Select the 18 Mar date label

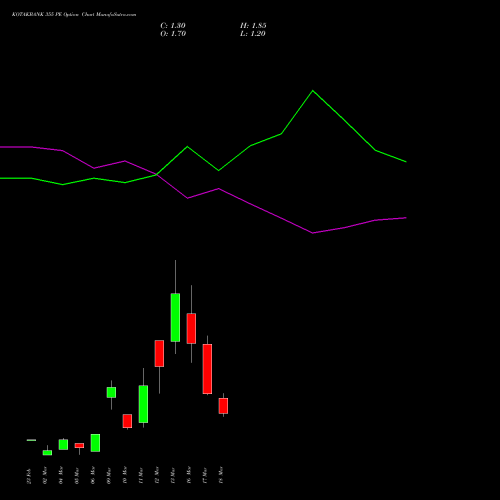pyautogui.click(x=221, y=476)
